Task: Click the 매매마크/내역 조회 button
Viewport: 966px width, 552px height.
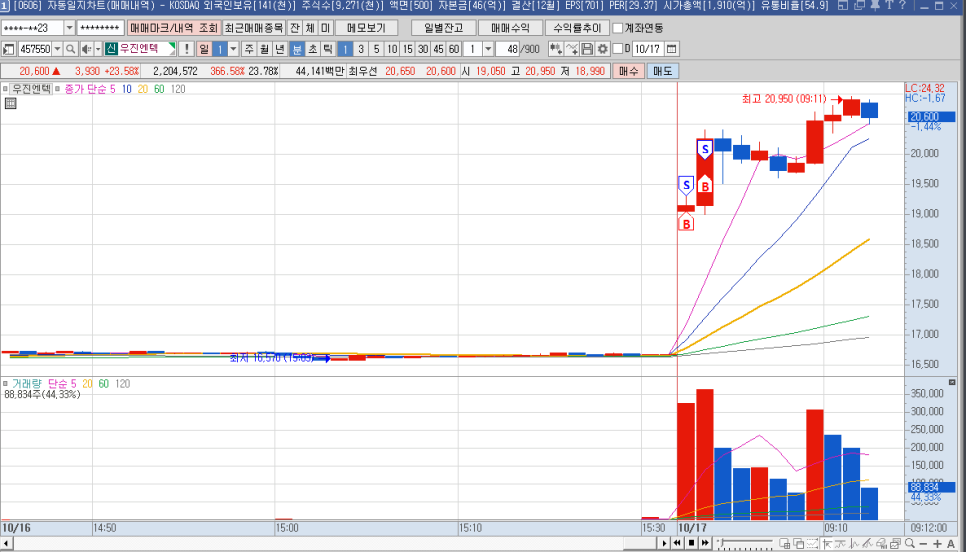Action: [173, 28]
